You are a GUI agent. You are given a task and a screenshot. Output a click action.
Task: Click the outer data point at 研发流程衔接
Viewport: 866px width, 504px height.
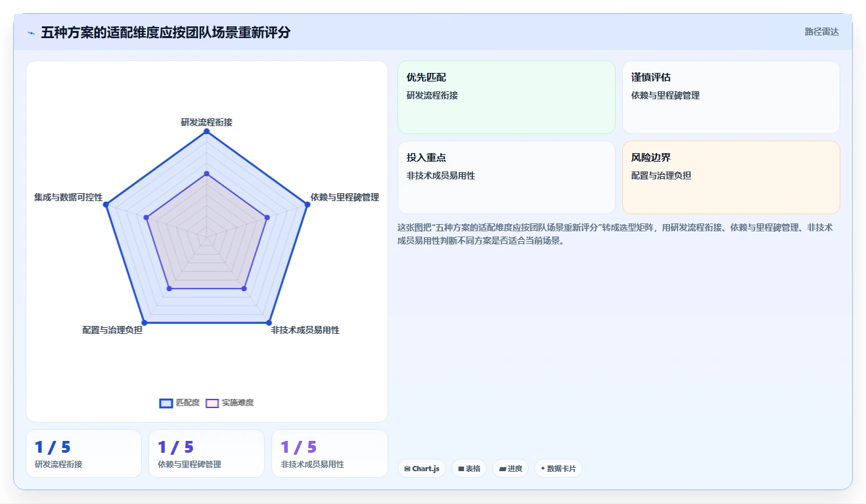pos(206,131)
